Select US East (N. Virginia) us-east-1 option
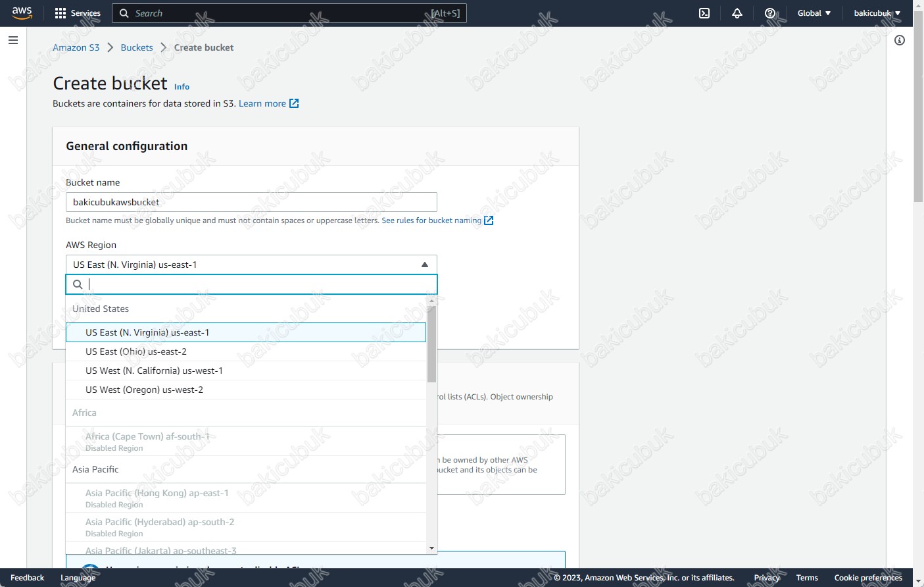 tap(246, 332)
